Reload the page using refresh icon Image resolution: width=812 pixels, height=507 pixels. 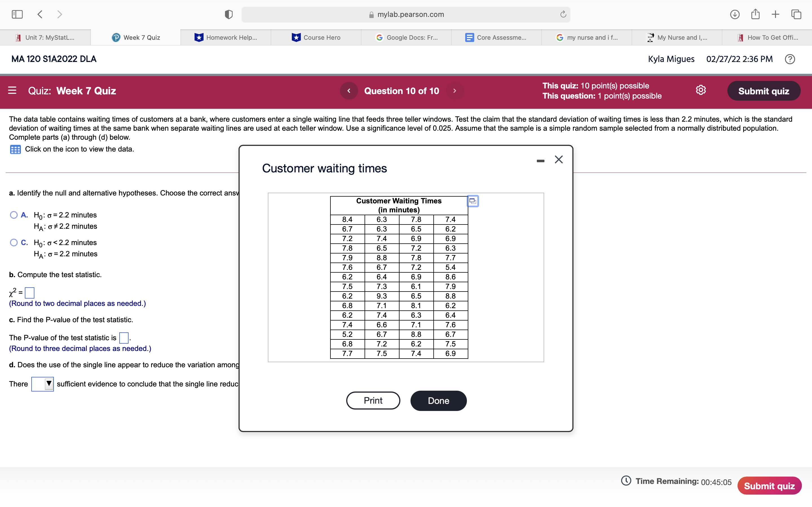(x=563, y=14)
